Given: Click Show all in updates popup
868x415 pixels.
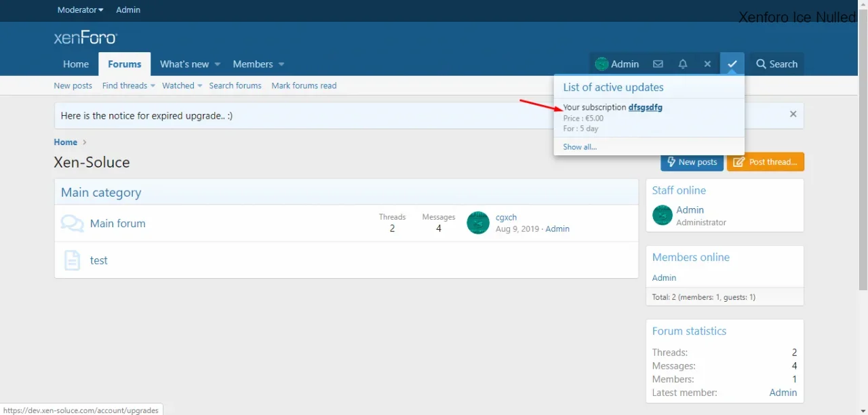Looking at the screenshot, I should (x=580, y=146).
